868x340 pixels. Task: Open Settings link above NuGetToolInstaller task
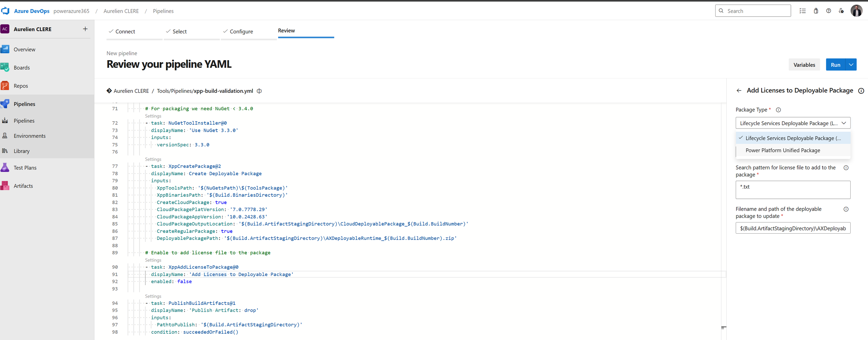click(153, 116)
